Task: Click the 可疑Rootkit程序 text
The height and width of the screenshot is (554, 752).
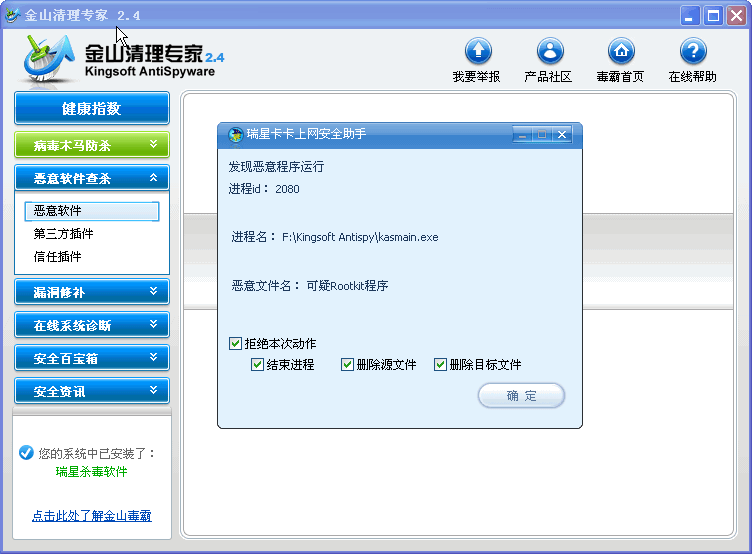Action: [347, 286]
